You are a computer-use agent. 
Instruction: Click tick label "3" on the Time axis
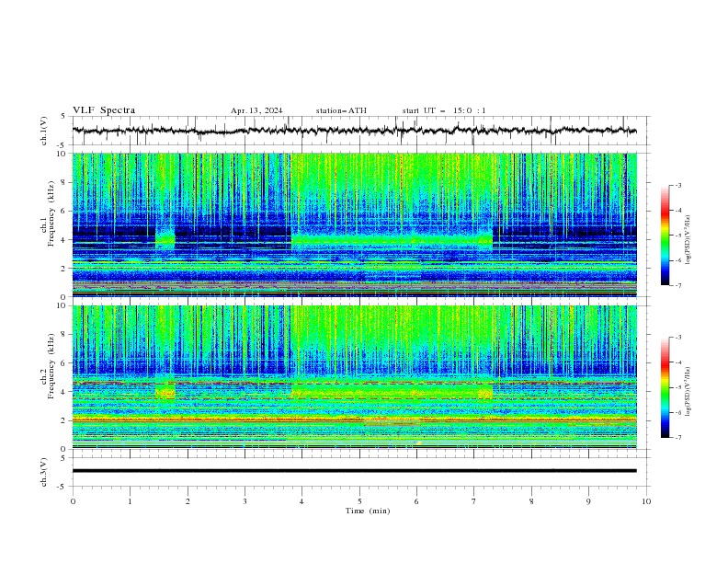[x=245, y=501]
